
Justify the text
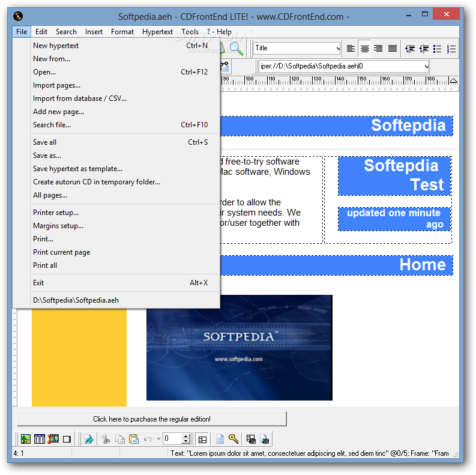[x=392, y=49]
